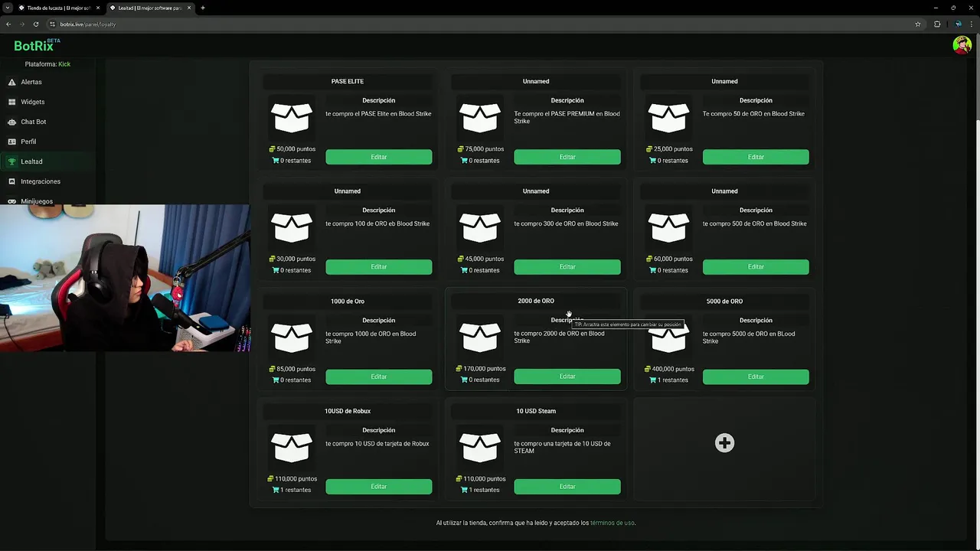Edit the 2000 de ORO item
This screenshot has height=551, width=980.
(x=567, y=377)
